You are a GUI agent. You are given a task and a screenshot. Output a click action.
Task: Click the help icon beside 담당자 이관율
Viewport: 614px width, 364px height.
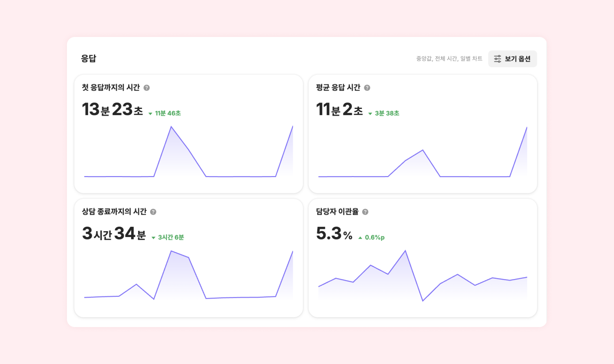click(x=365, y=212)
